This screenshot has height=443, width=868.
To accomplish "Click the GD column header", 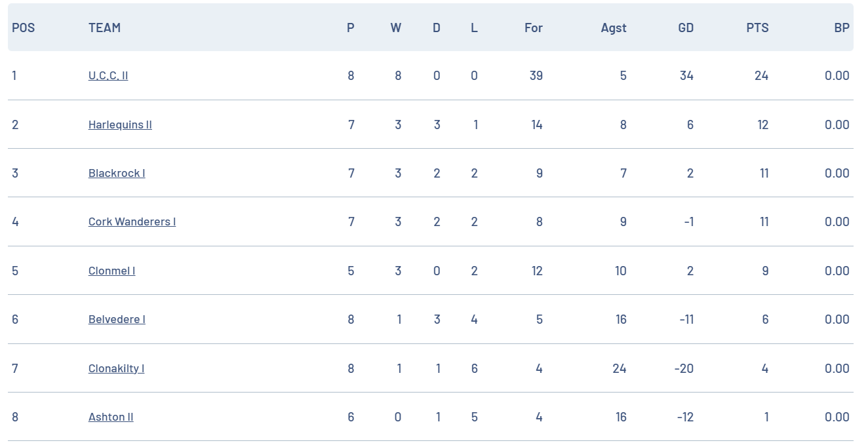I will click(686, 28).
